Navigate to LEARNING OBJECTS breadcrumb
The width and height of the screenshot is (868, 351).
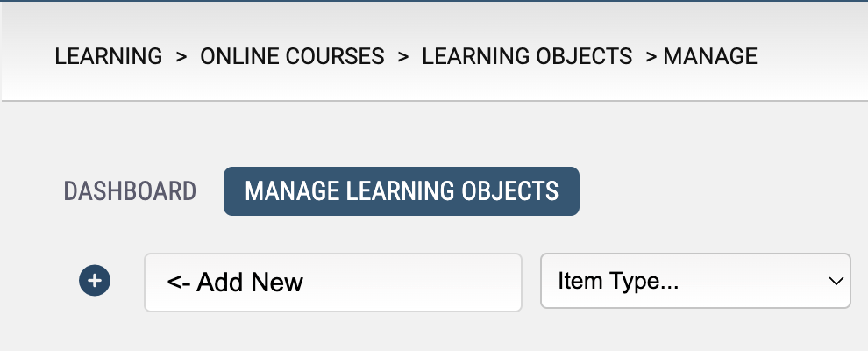pyautogui.click(x=527, y=56)
